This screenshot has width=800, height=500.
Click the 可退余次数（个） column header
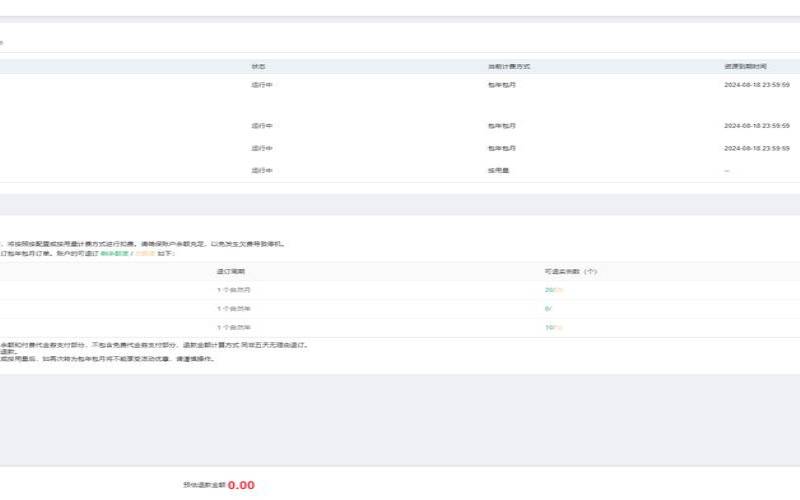[570, 271]
